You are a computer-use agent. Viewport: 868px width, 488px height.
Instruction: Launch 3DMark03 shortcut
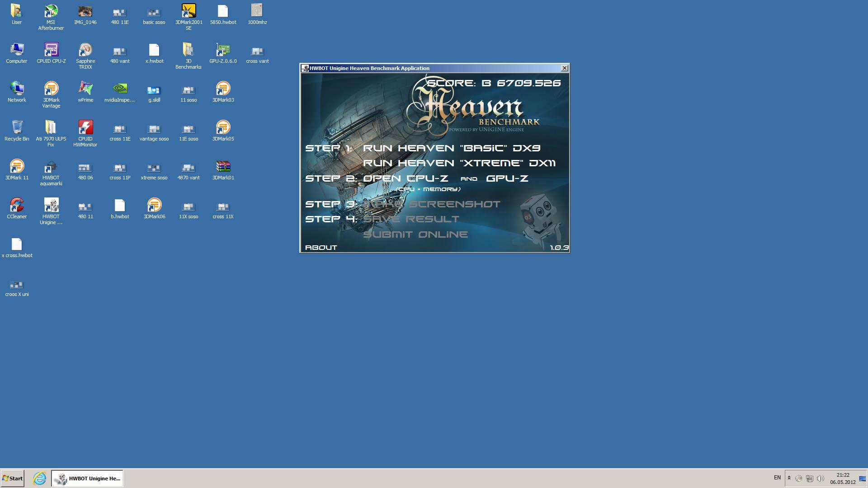[223, 92]
